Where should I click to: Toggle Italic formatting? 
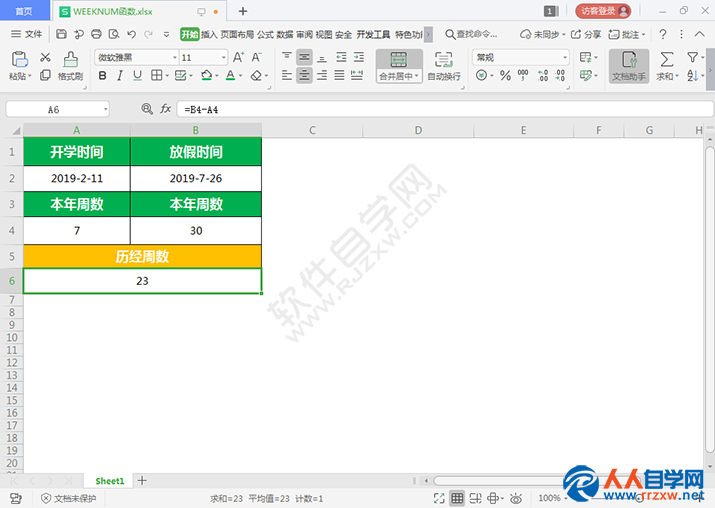[120, 75]
